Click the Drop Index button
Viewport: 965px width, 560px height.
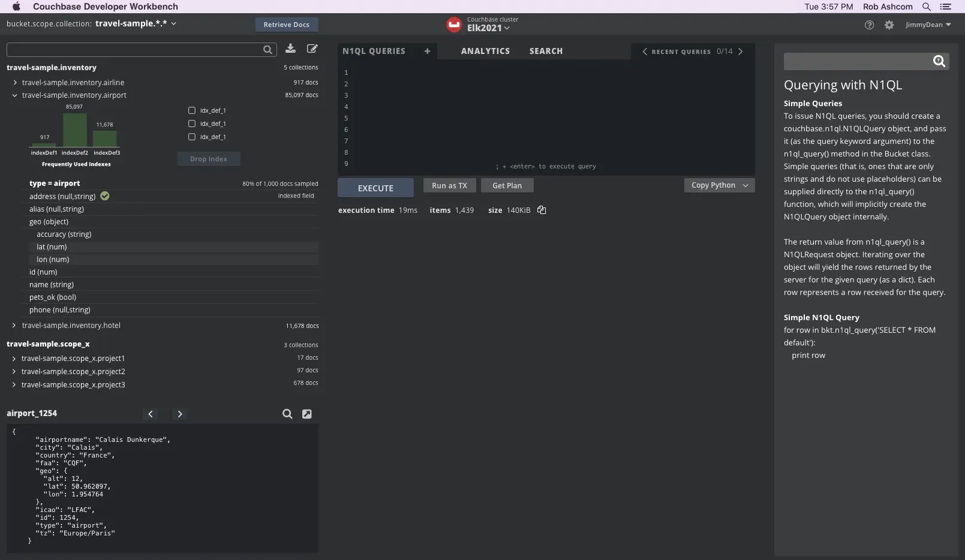tap(209, 159)
